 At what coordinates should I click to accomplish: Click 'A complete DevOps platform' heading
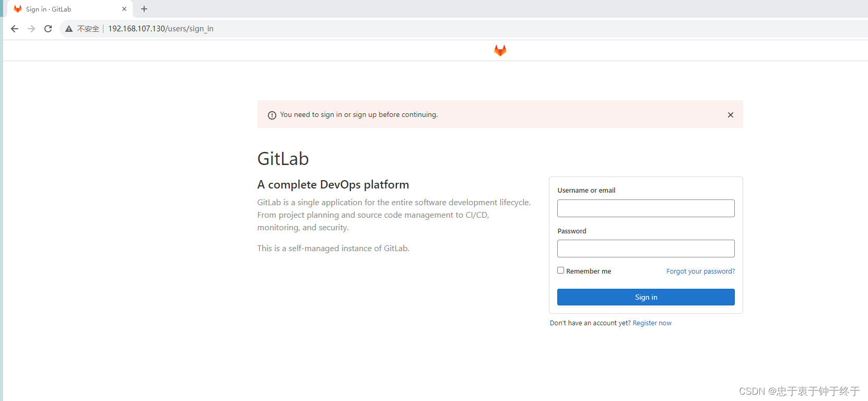pyautogui.click(x=333, y=185)
